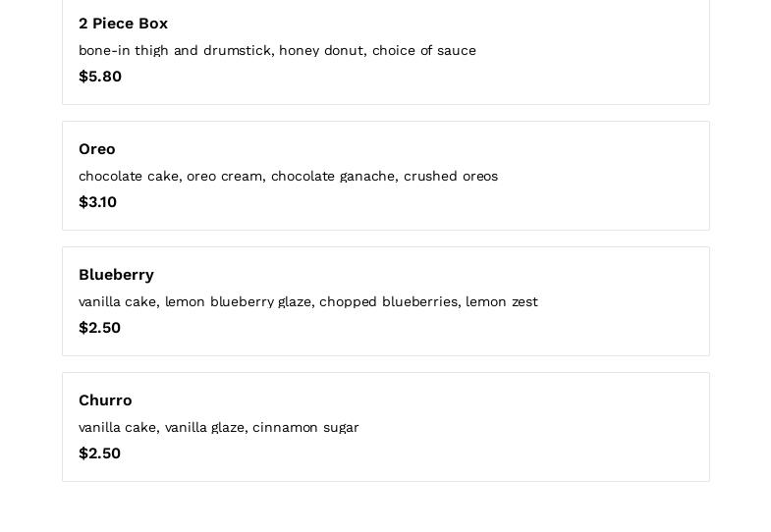Choose the Churro item title
The width and height of the screenshot is (771, 532).
pos(105,400)
